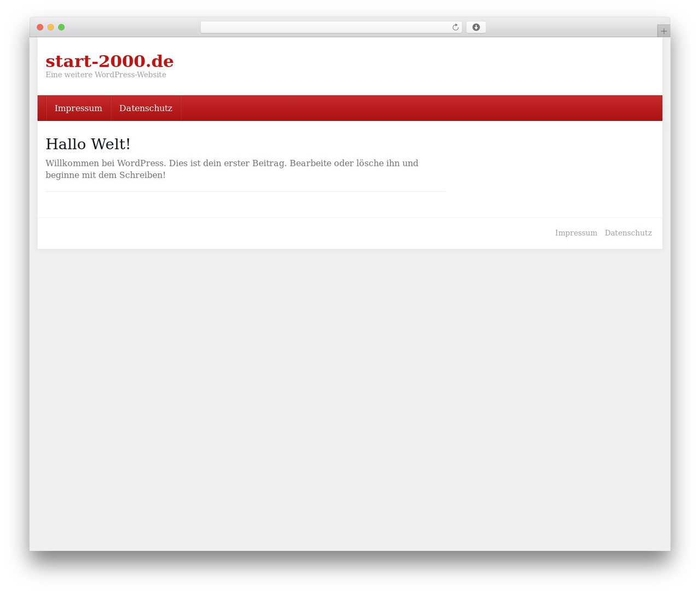
Task: Minimize the window with the yellow button
Action: [51, 27]
